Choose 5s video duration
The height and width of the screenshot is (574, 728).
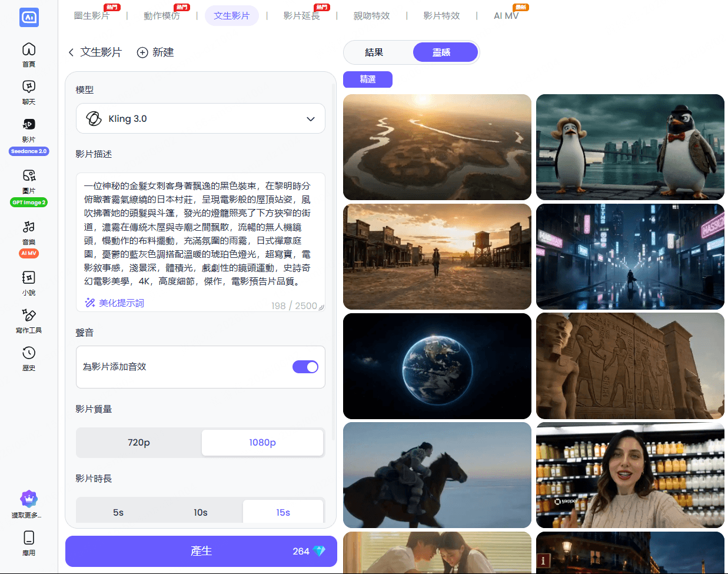click(118, 512)
